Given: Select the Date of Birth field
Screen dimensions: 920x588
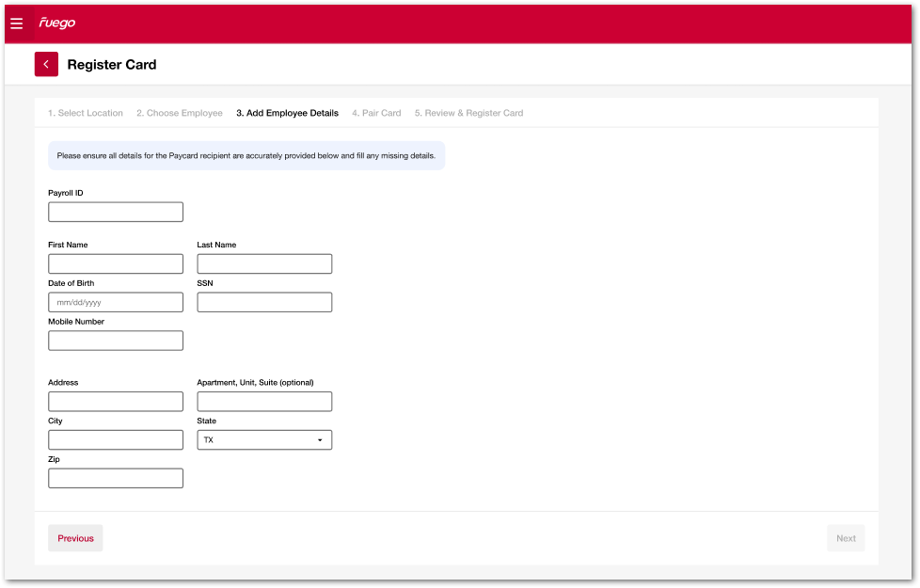Looking at the screenshot, I should (x=116, y=302).
